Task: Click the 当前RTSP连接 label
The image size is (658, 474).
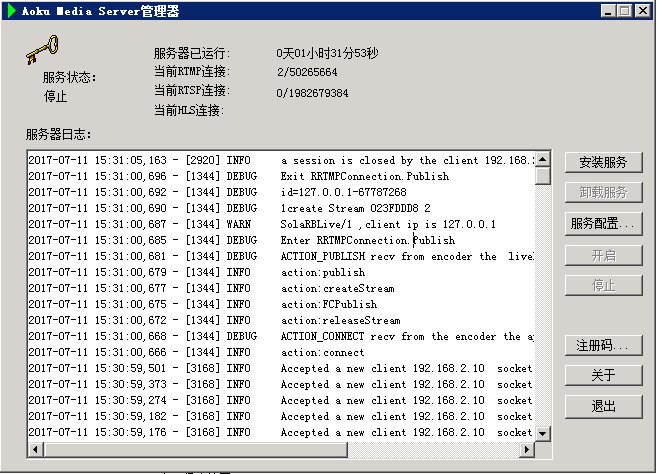Action: point(192,91)
